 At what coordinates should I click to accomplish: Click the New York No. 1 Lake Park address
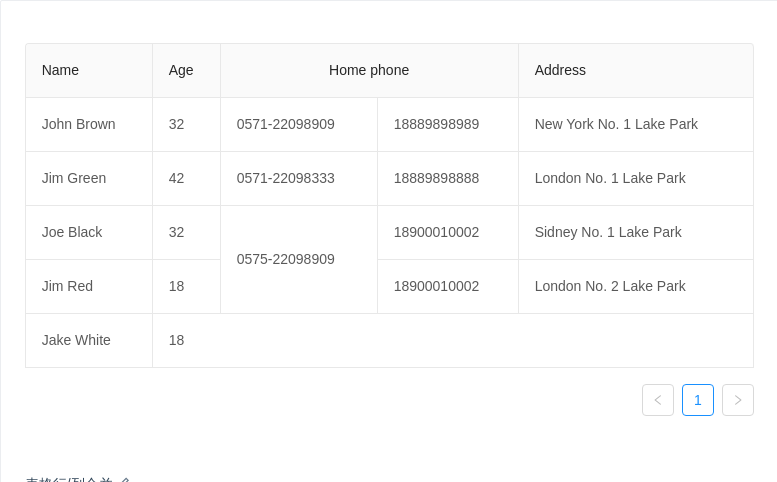(616, 124)
